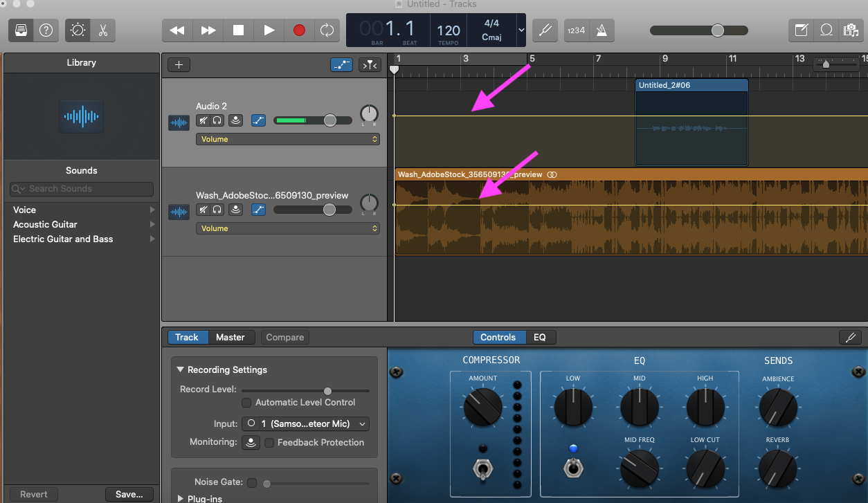This screenshot has height=503, width=868.
Task: Enable the Feedback Protection checkbox
Action: pyautogui.click(x=269, y=442)
